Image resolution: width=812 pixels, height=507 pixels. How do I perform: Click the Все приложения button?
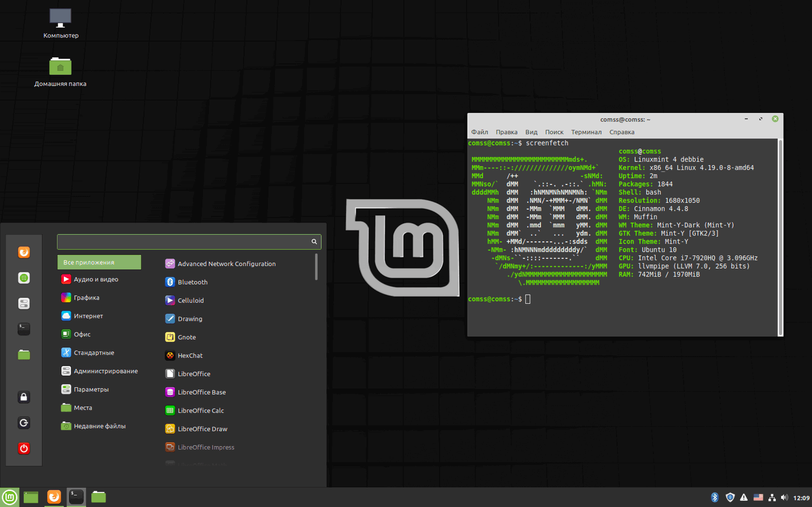coord(99,262)
